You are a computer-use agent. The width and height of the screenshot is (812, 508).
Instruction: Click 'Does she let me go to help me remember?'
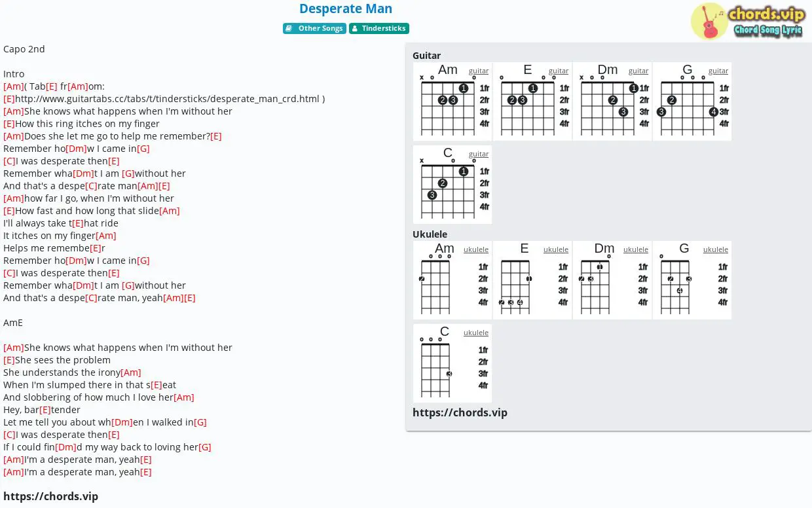click(x=113, y=136)
